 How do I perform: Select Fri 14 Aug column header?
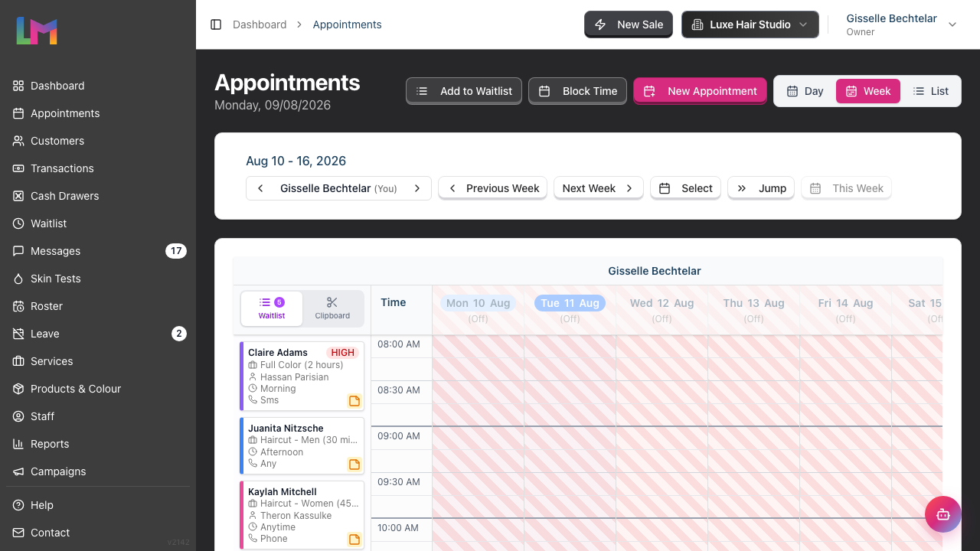coord(845,309)
